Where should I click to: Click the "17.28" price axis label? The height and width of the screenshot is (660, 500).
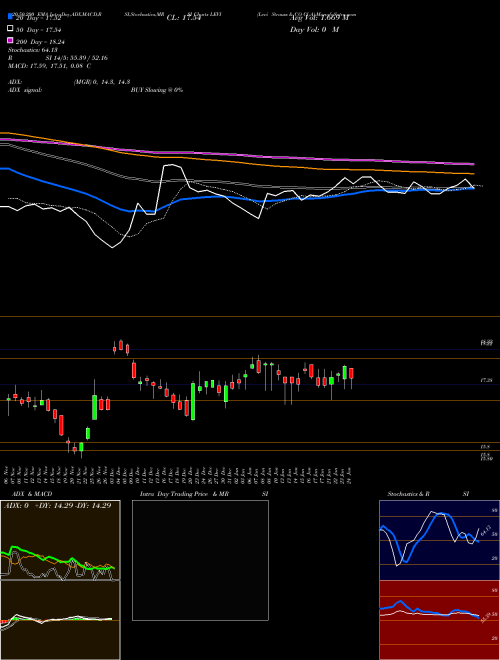487,381
